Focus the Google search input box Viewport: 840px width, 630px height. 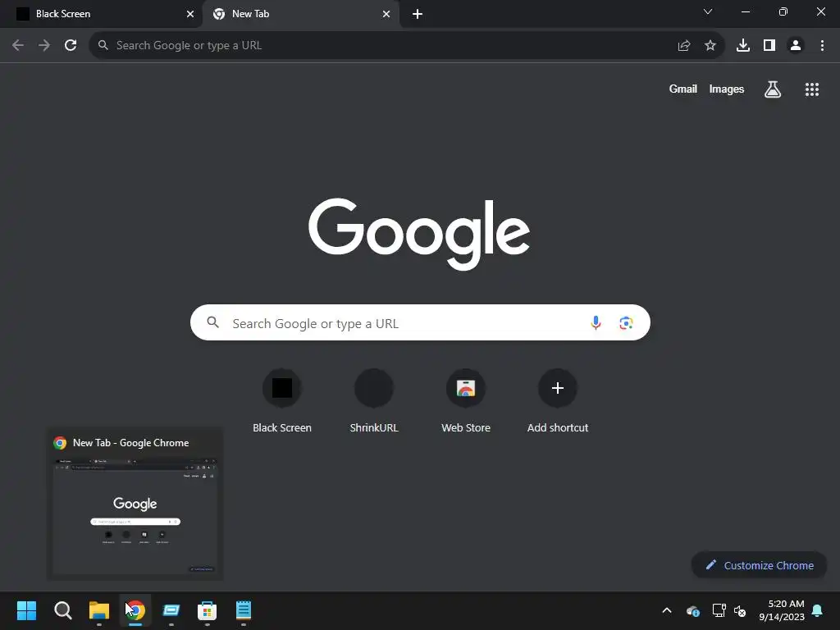pos(420,322)
